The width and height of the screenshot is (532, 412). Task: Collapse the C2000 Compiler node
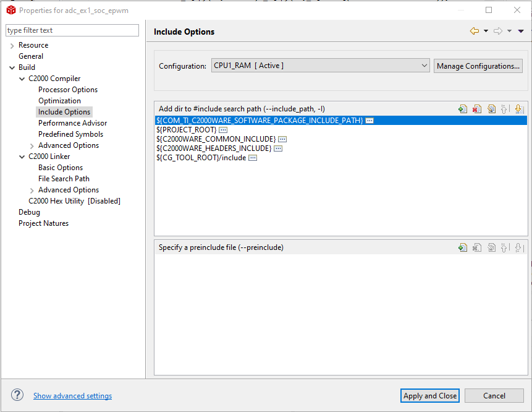tap(22, 79)
